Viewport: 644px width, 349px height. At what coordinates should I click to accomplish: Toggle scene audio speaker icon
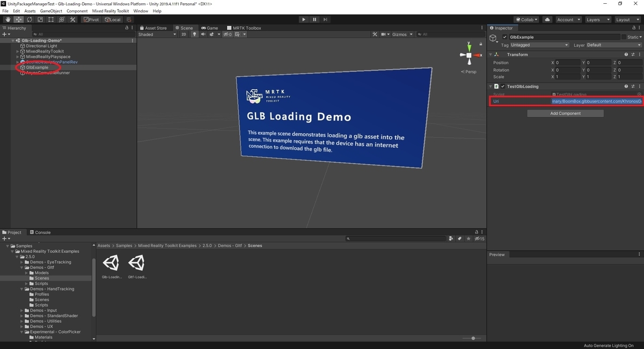[x=203, y=34]
